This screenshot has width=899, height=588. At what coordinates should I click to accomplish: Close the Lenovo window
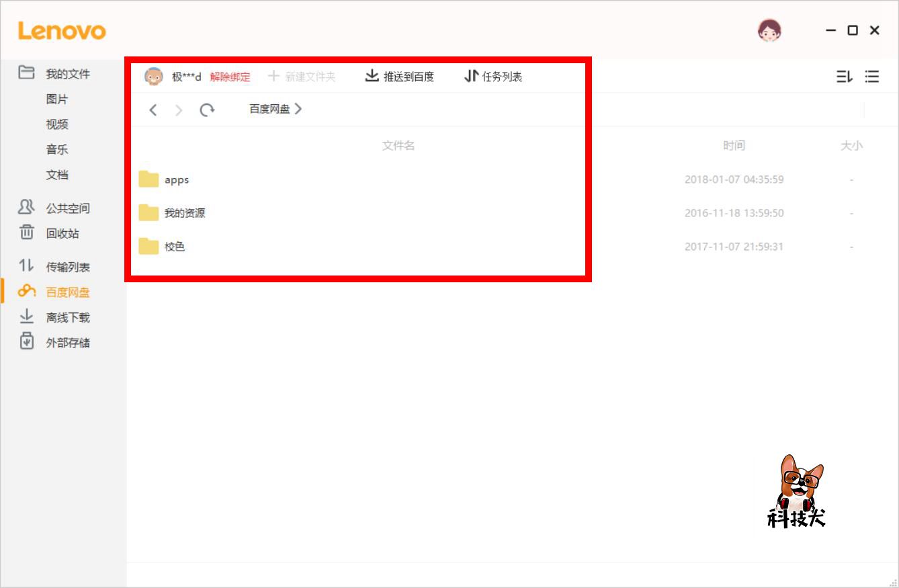[x=874, y=30]
